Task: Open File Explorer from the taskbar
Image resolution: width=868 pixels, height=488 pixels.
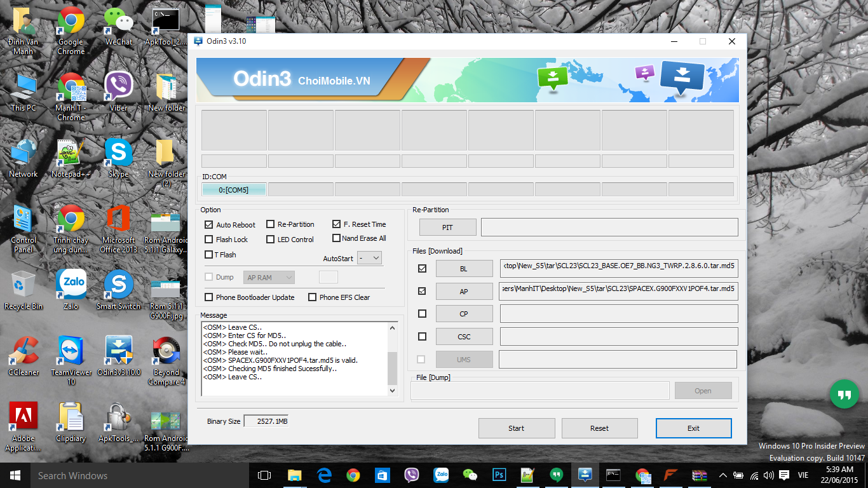Action: tap(294, 475)
